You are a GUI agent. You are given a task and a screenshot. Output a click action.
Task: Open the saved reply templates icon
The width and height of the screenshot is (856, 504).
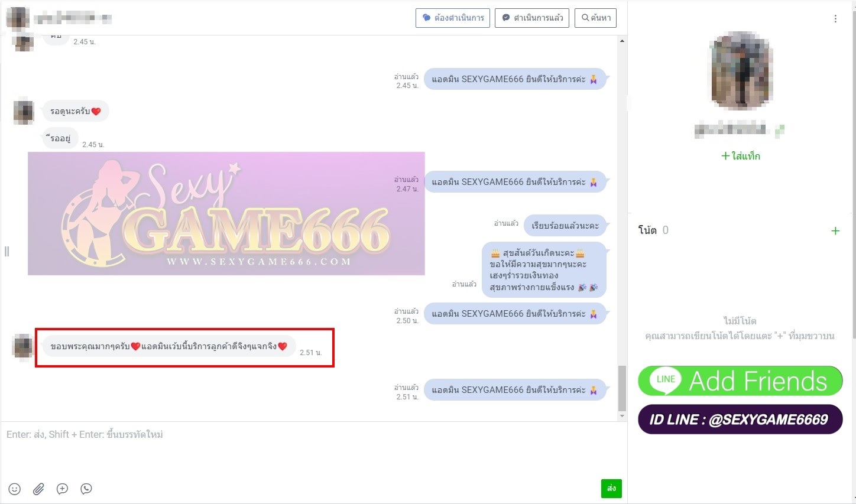tap(62, 489)
